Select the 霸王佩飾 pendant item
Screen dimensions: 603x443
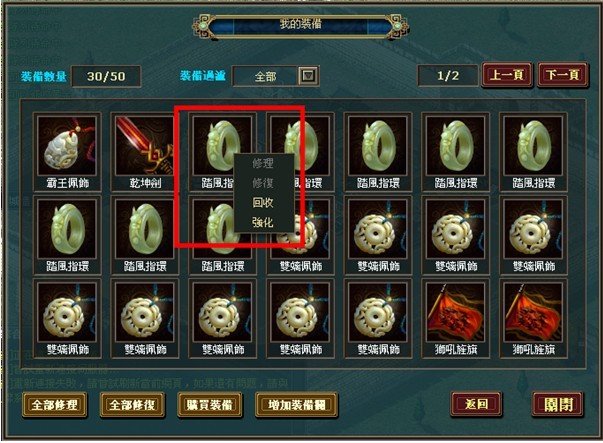(67, 152)
